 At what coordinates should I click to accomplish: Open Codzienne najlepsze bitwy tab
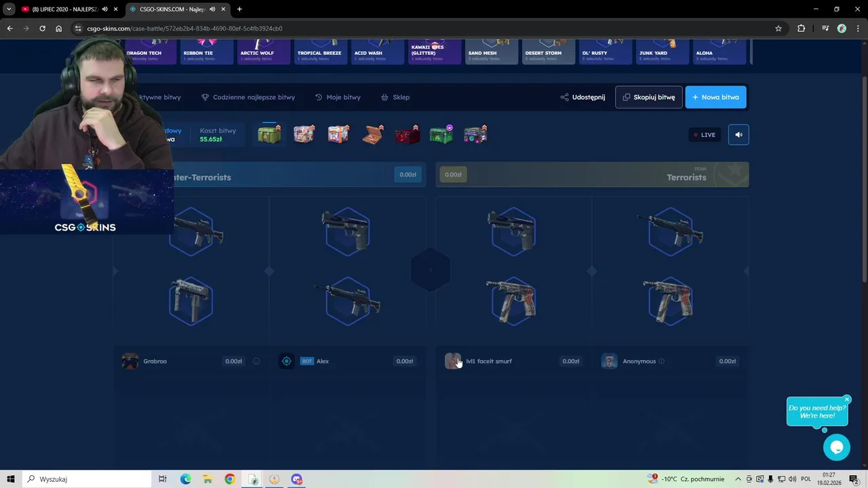tap(248, 97)
